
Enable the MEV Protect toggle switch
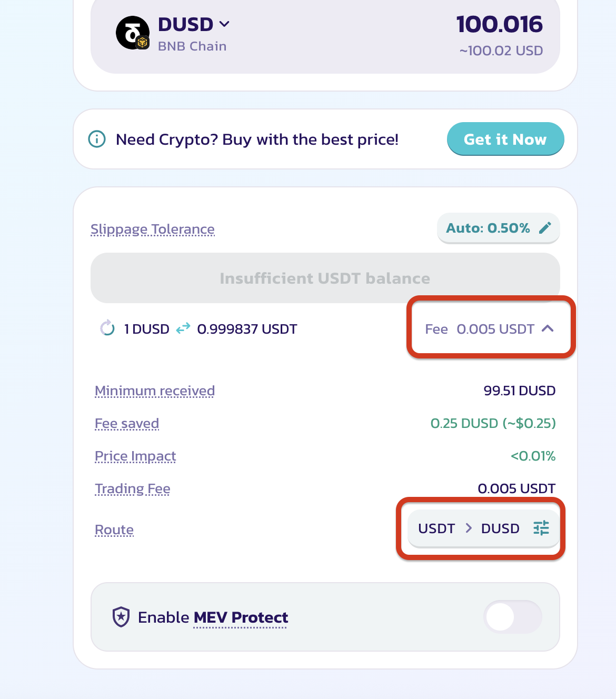coord(512,617)
